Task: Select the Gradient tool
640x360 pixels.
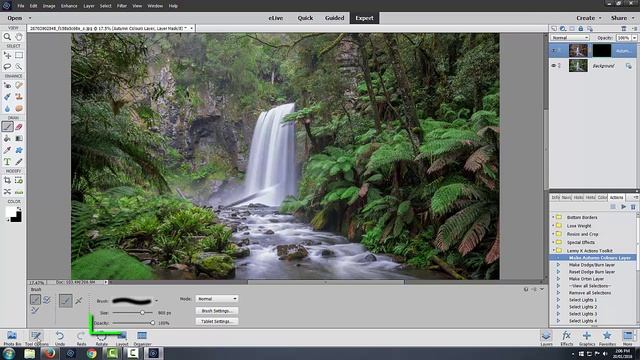Action: click(x=19, y=138)
